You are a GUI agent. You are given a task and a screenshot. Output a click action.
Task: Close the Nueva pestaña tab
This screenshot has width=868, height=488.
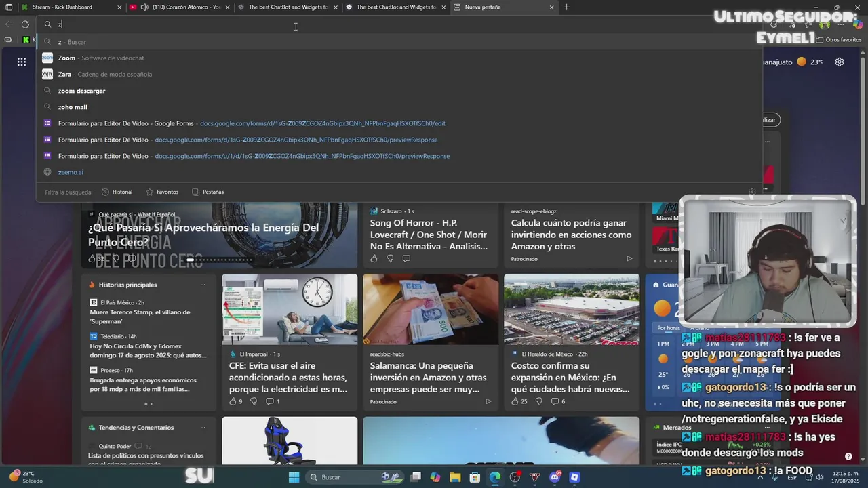(551, 7)
